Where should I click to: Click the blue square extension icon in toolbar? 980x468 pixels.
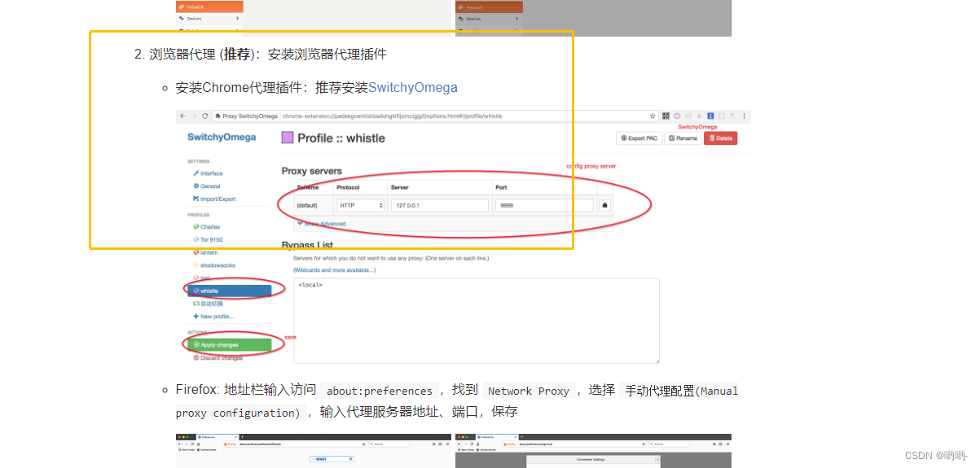tap(711, 116)
